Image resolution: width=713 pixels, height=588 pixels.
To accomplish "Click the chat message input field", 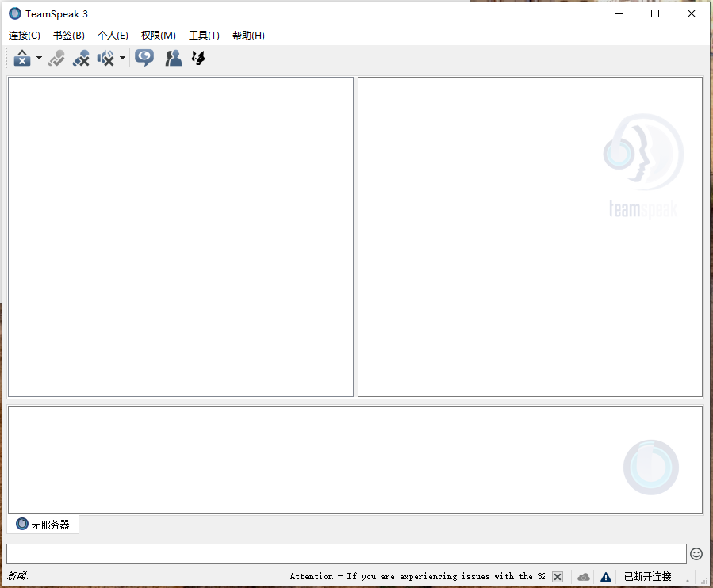I will pos(346,554).
